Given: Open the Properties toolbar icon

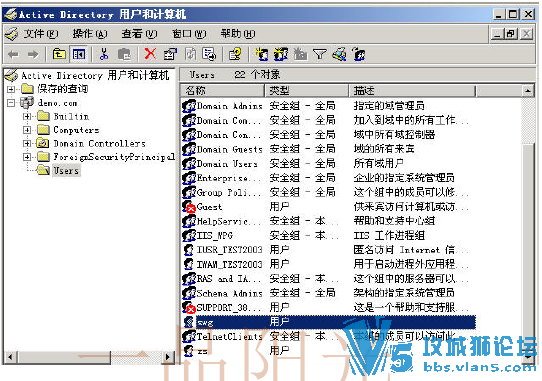Looking at the screenshot, I should click(x=170, y=54).
